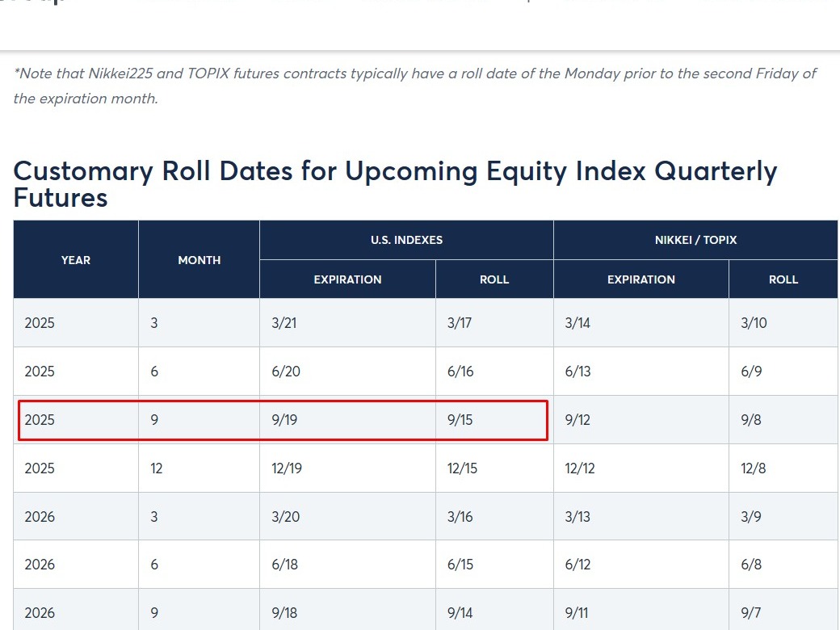Select the 12/15 roll date cell

[464, 468]
